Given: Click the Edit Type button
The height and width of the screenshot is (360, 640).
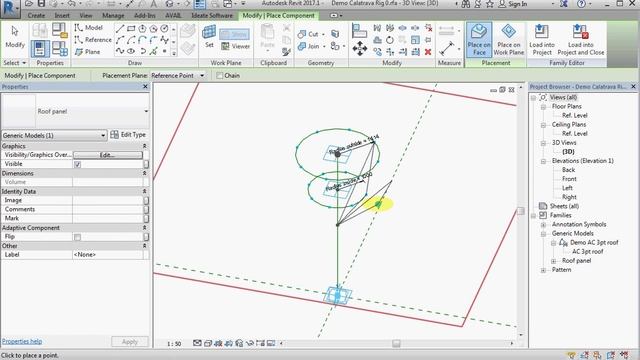Looking at the screenshot, I should [x=128, y=135].
